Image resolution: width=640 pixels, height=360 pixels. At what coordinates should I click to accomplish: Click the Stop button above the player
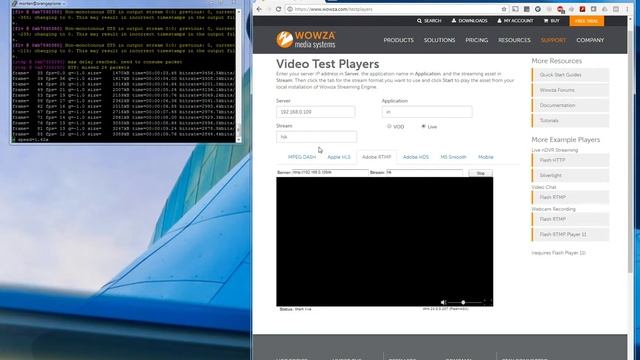(x=480, y=173)
